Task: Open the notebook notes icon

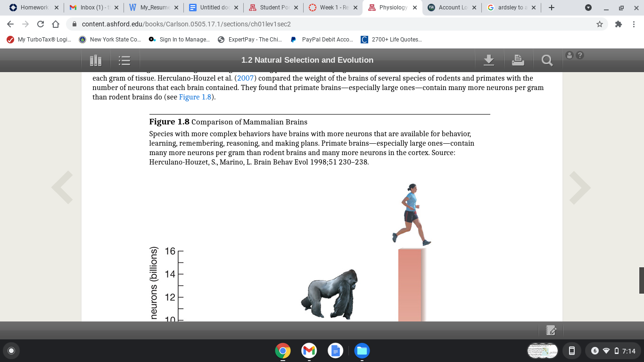Action: (551, 330)
